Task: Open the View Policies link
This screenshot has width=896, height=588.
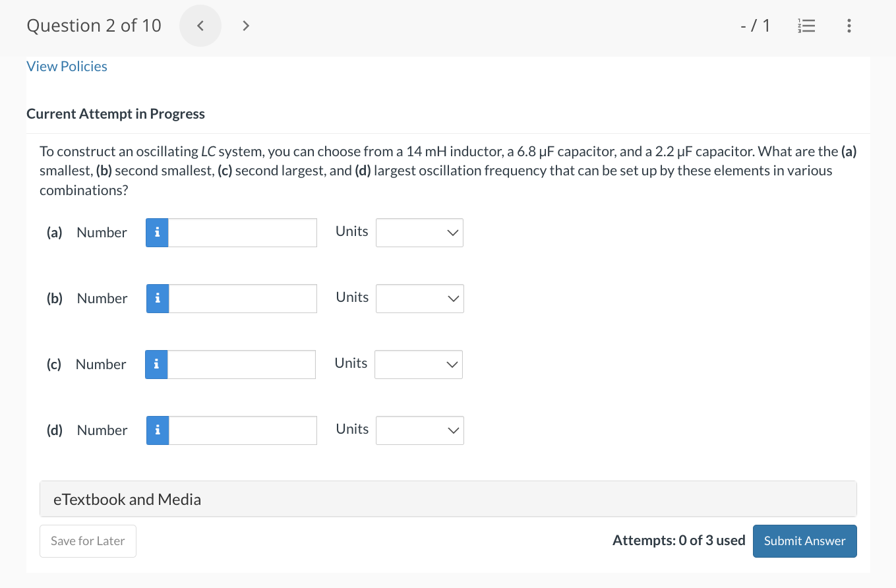Action: [x=67, y=67]
